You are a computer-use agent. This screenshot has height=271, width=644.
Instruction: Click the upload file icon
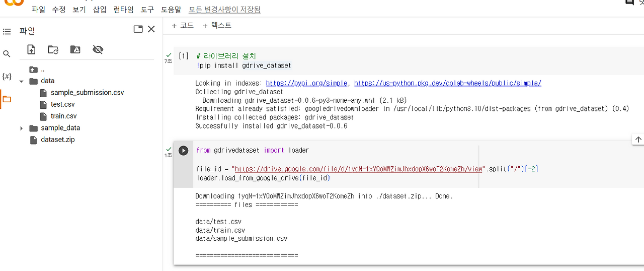point(31,49)
